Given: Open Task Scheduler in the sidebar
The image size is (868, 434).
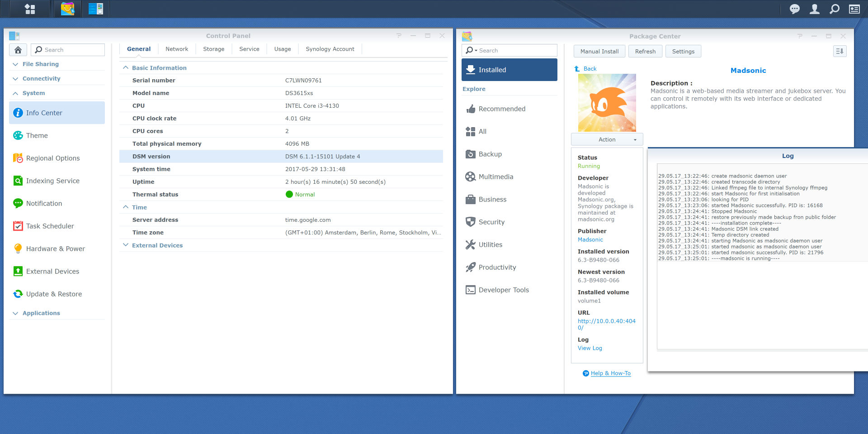Looking at the screenshot, I should click(50, 226).
